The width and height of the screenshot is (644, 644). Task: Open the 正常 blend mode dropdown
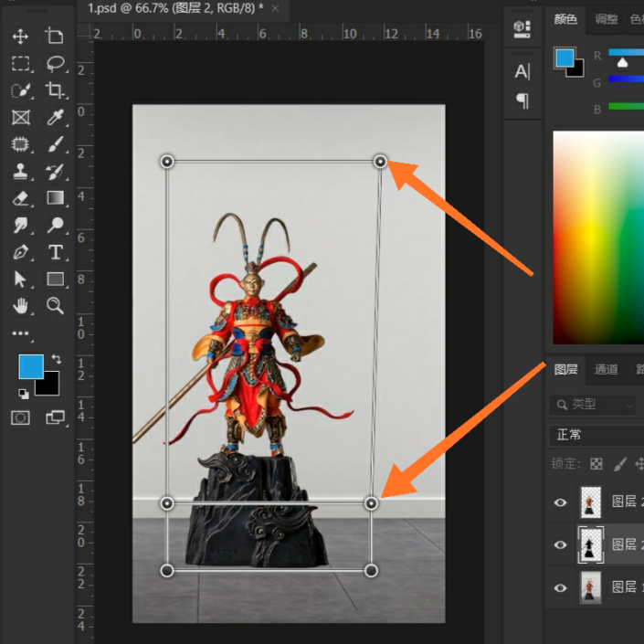596,435
